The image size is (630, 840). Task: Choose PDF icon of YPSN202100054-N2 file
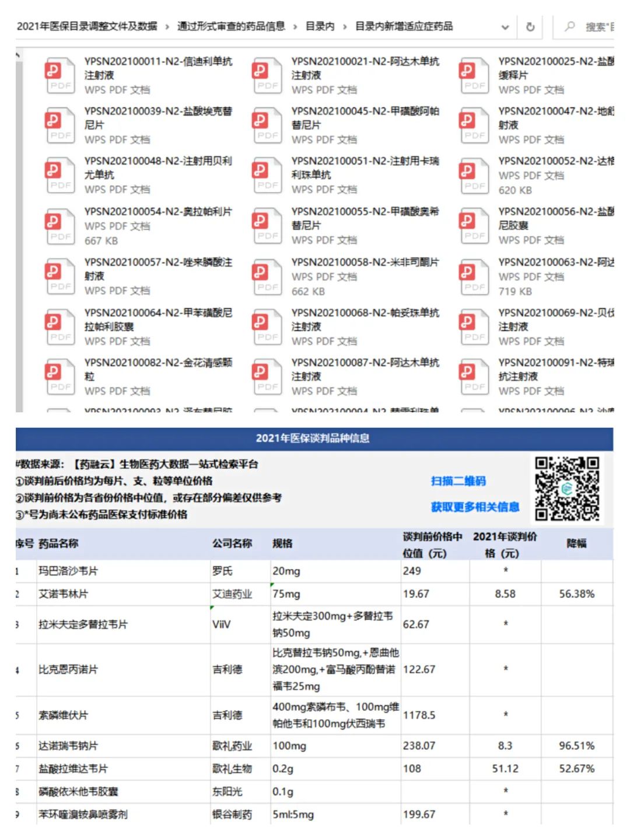tap(60, 226)
